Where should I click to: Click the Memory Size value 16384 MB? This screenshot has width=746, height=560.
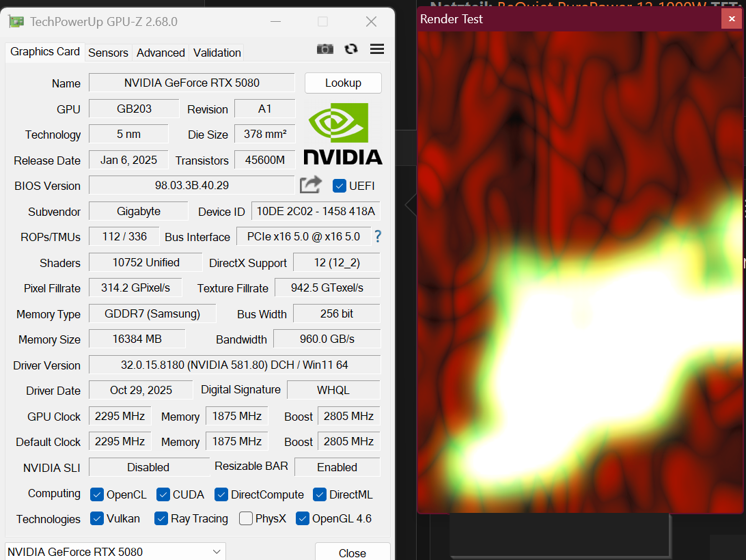click(x=137, y=339)
